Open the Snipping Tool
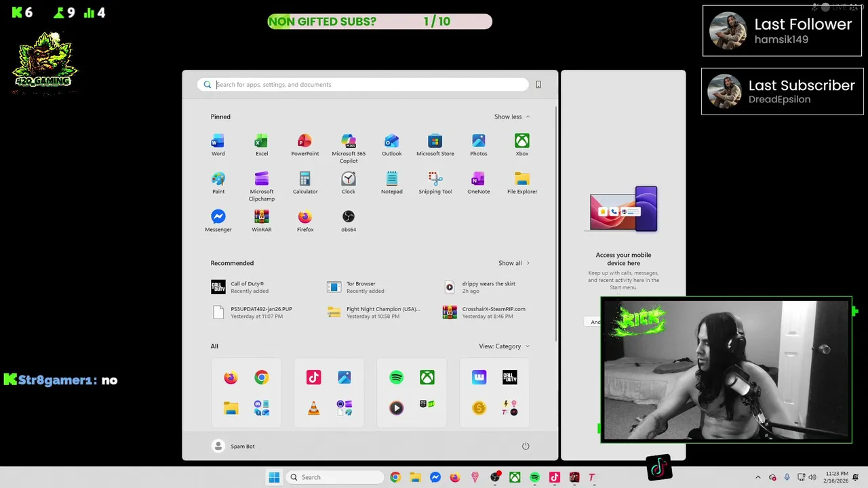The image size is (868, 488). [435, 183]
